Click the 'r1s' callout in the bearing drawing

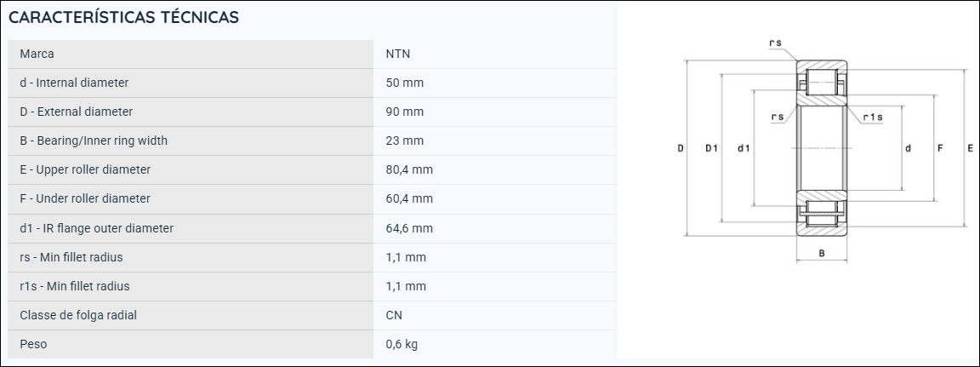point(873,117)
